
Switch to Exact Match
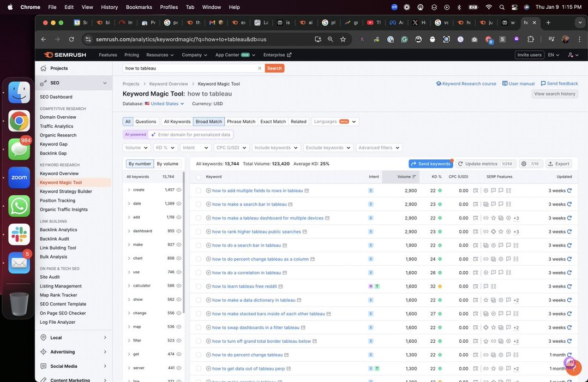[273, 122]
